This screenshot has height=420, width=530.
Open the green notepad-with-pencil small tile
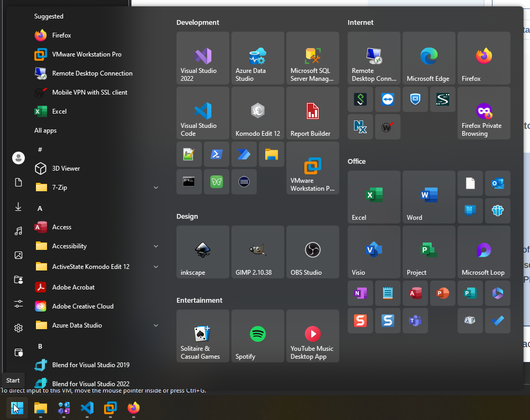tap(189, 154)
